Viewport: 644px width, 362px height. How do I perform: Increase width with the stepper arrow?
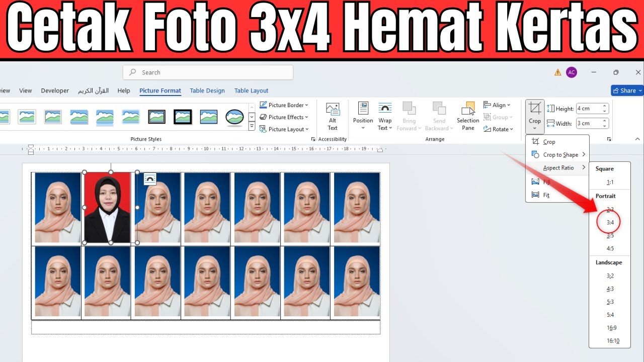tap(605, 121)
